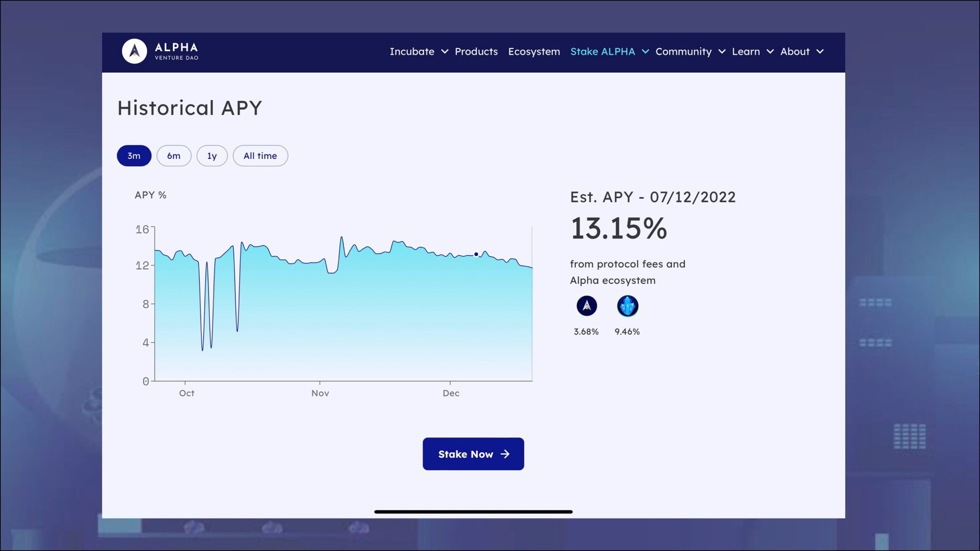Expand the Community dropdown chevron
The image size is (980, 551).
click(722, 52)
